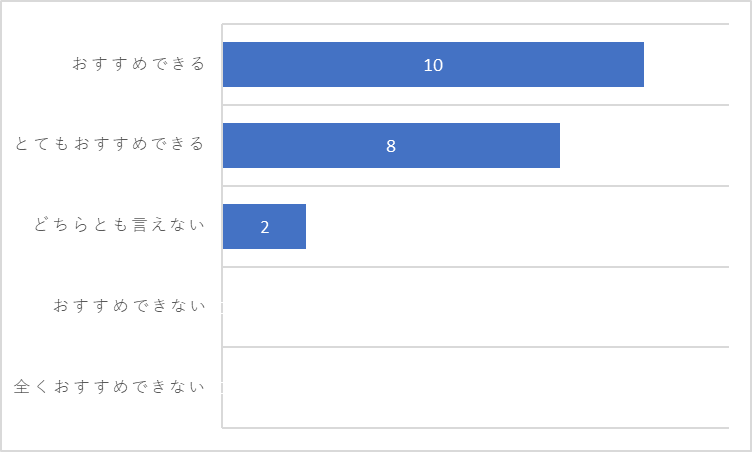Click the data label 10

pyautogui.click(x=433, y=65)
